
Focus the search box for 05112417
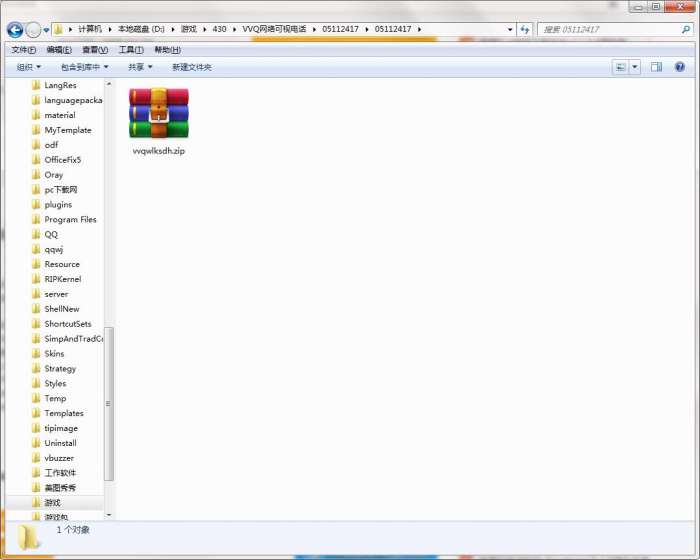pyautogui.click(x=609, y=29)
